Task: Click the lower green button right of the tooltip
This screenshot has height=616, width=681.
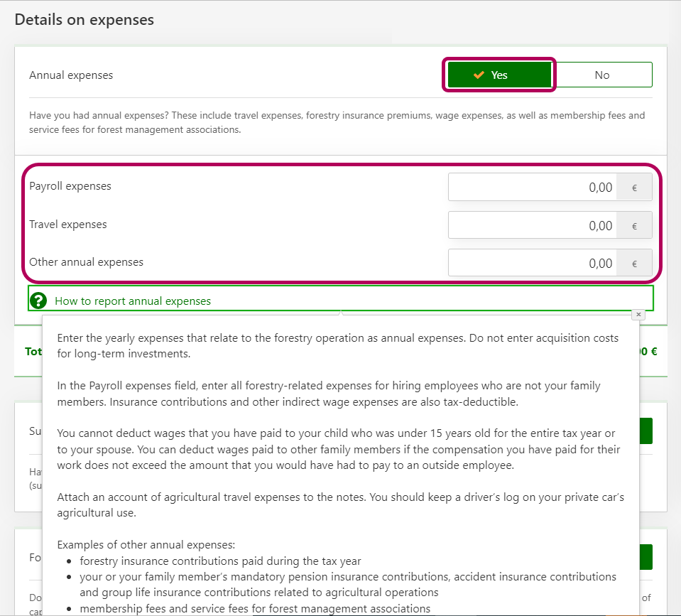Action: point(645,557)
